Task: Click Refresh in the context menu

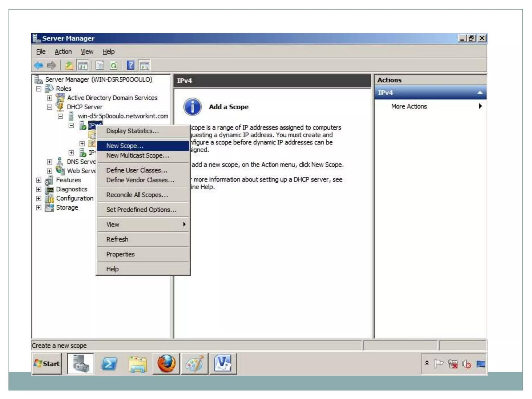Action: coord(143,239)
